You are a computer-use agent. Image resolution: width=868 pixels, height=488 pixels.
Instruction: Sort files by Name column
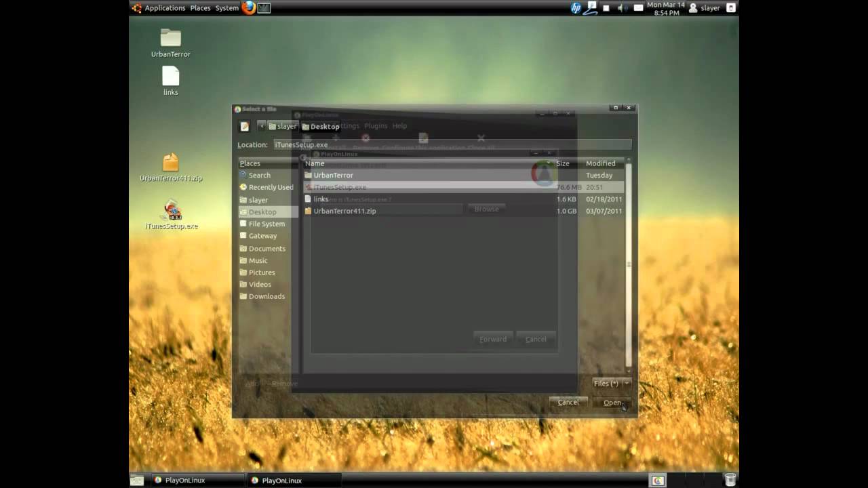coord(428,163)
